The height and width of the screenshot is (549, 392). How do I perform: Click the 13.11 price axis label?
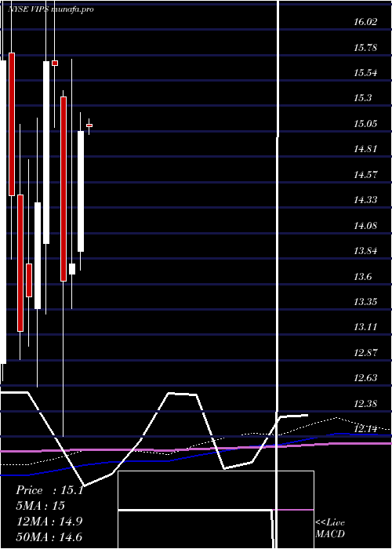(365, 327)
